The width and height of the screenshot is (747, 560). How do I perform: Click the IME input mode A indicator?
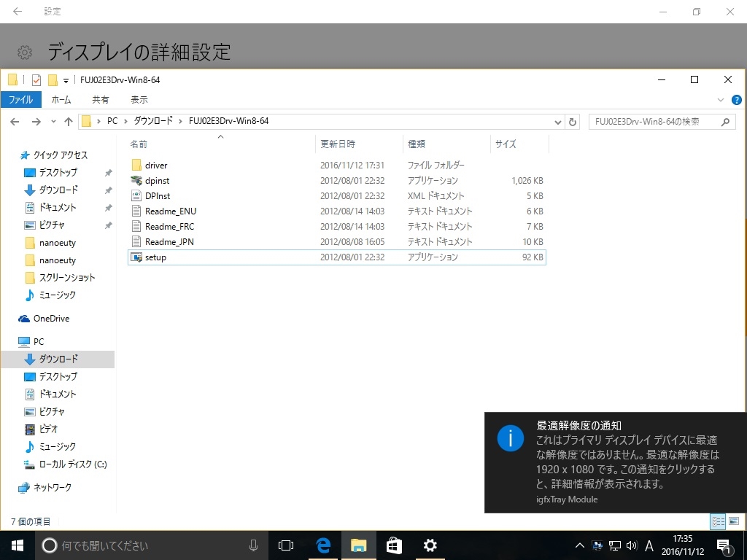click(x=649, y=545)
